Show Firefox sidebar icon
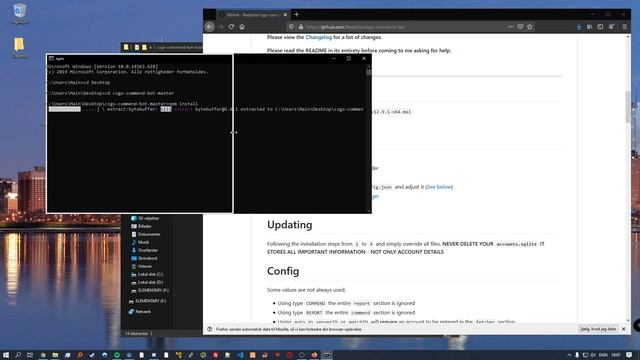Viewport: 640px width, 360px height. coord(600,27)
